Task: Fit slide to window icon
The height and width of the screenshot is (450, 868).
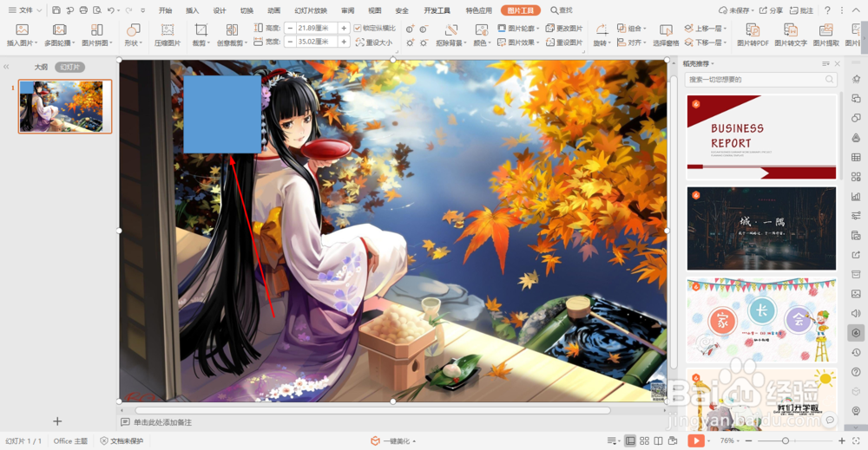Action: click(857, 440)
